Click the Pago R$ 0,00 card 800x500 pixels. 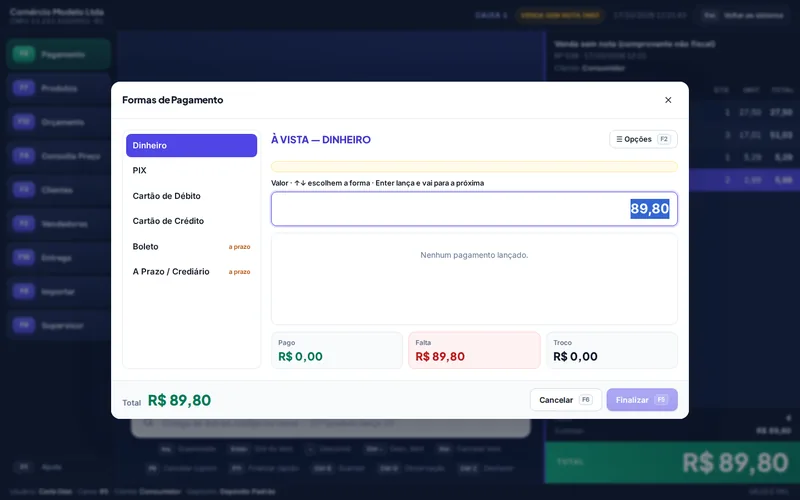click(x=337, y=351)
